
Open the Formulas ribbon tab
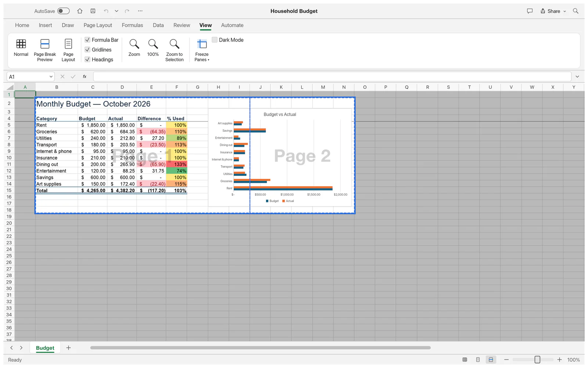(132, 25)
